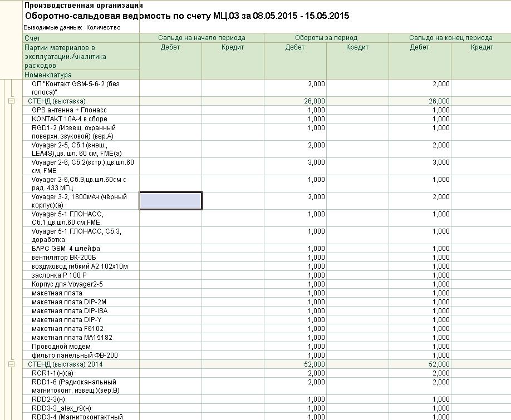Select the Сальдо на начало периода header
The height and width of the screenshot is (420, 511).
click(x=202, y=38)
